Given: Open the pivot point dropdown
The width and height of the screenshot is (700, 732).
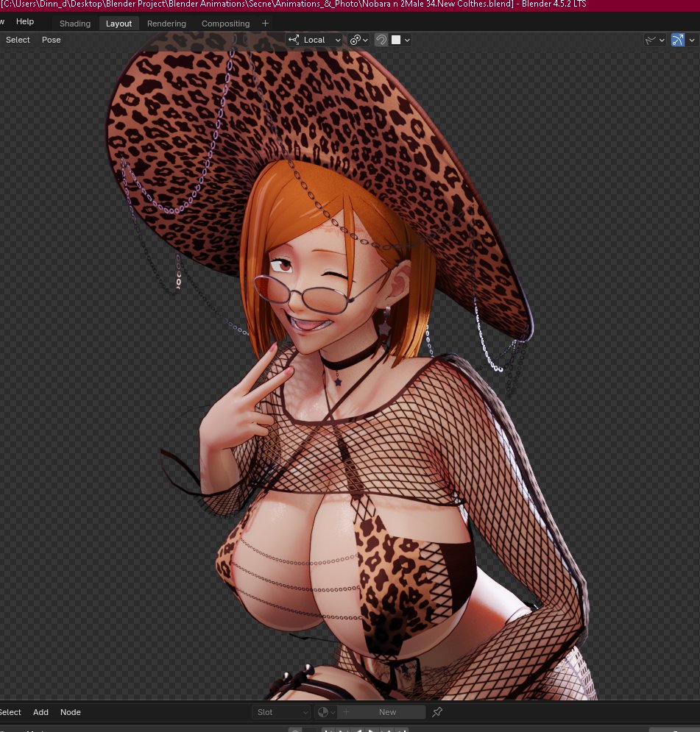Looking at the screenshot, I should (359, 40).
